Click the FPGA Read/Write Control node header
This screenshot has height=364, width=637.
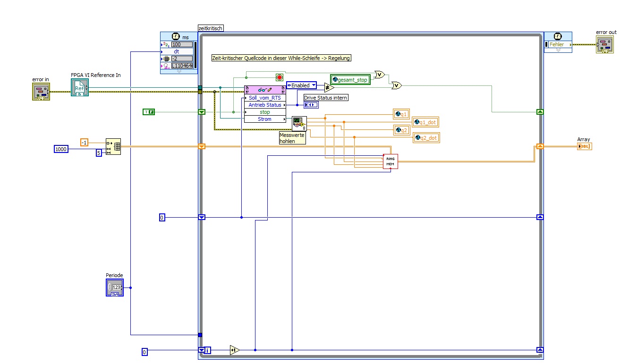click(265, 90)
